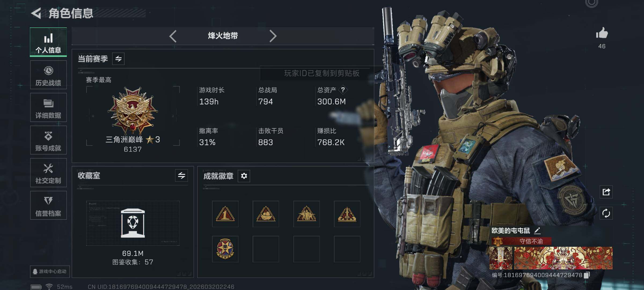This screenshot has width=644, height=290.
Task: Refresh the character model with the rotate icon
Action: 606,213
